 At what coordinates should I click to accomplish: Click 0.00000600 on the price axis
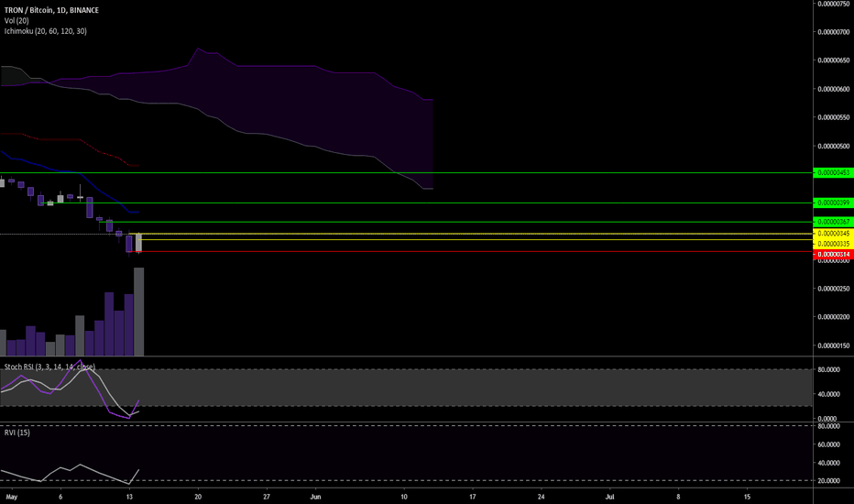[833, 89]
